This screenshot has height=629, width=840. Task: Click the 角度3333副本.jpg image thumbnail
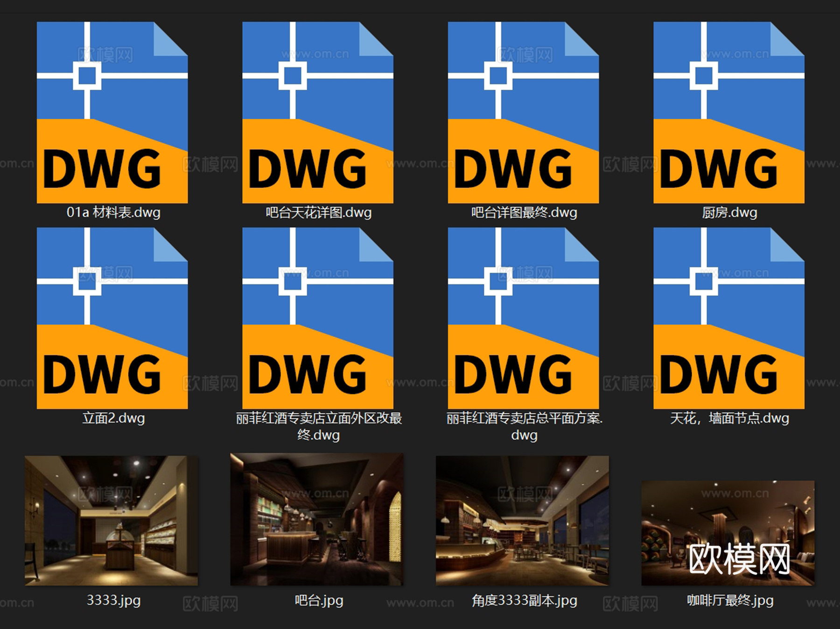pyautogui.click(x=522, y=521)
